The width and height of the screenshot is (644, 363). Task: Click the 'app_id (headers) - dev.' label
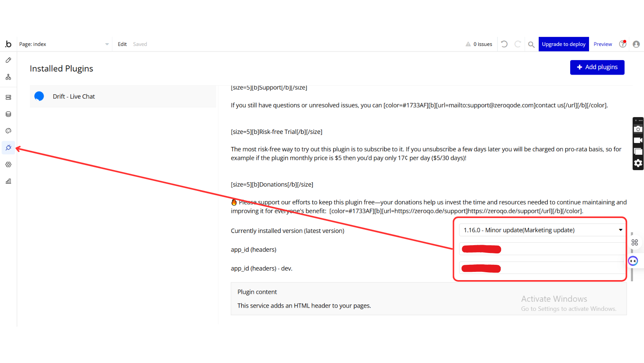point(262,268)
